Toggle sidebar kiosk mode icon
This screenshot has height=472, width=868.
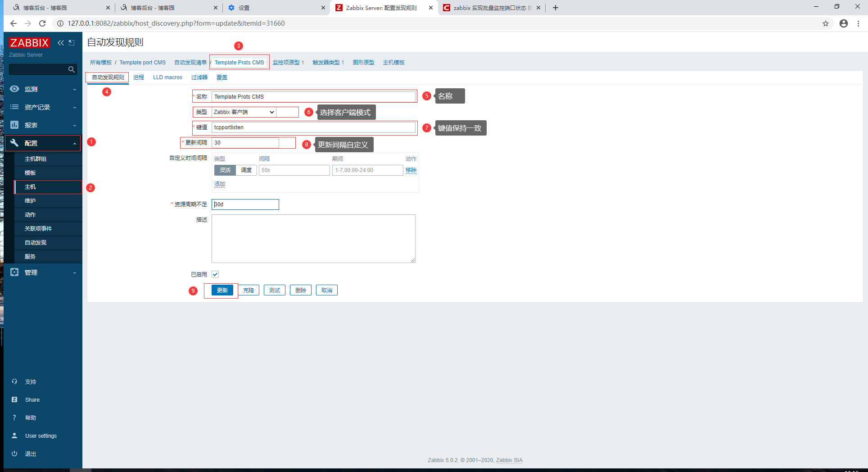72,43
